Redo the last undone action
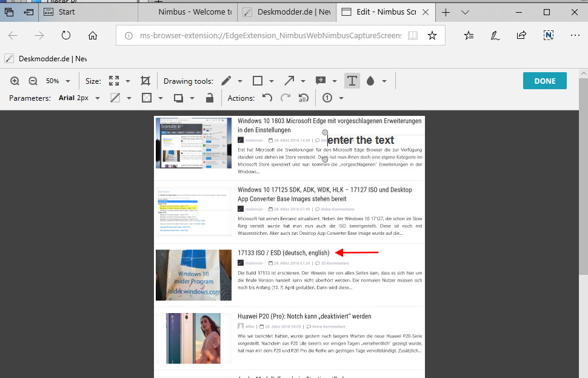This screenshot has height=378, width=588. tap(286, 98)
